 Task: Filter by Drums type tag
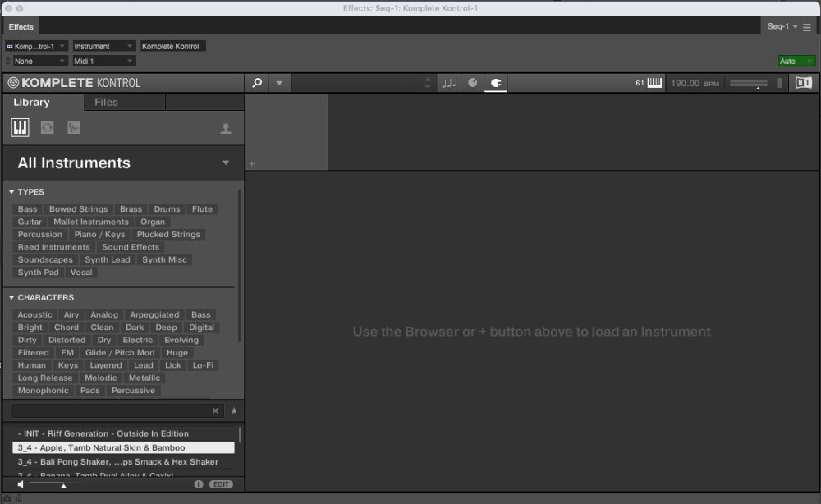pos(167,208)
